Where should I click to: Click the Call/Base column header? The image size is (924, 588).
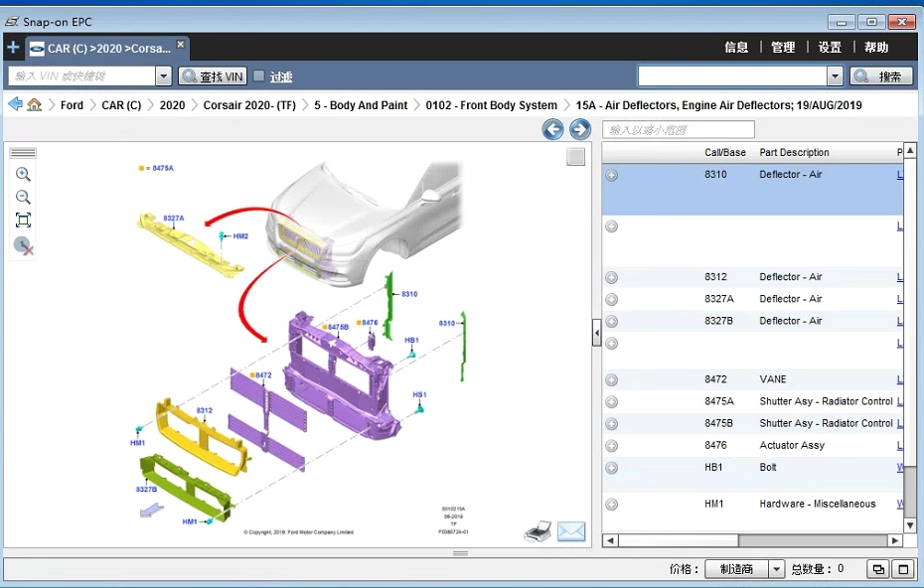coord(725,152)
